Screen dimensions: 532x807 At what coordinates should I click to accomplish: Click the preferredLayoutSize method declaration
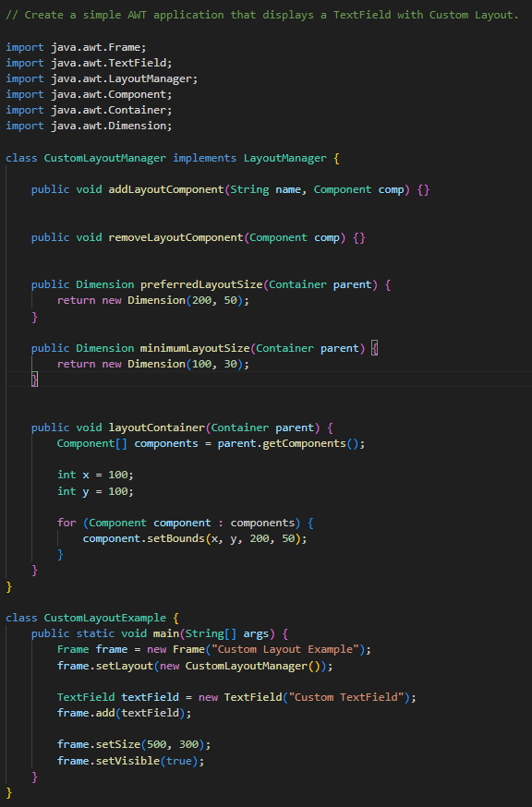click(x=212, y=284)
